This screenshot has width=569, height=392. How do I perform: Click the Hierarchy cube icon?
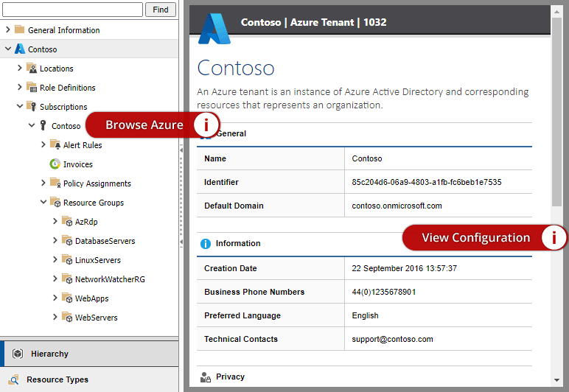(18, 354)
